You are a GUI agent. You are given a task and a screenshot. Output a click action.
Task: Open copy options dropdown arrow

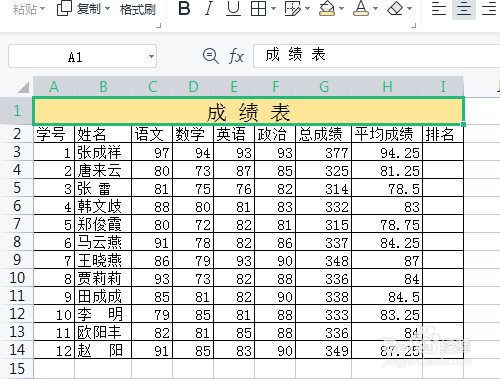107,8
